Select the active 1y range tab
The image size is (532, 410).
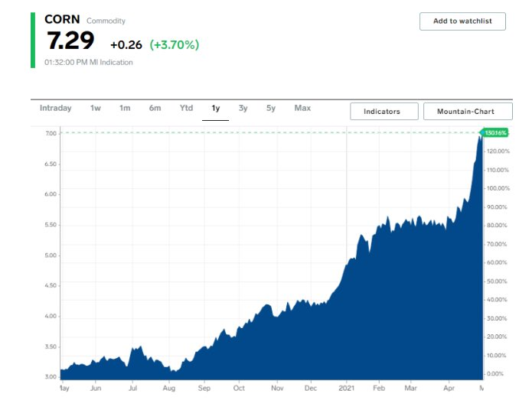[x=216, y=109]
